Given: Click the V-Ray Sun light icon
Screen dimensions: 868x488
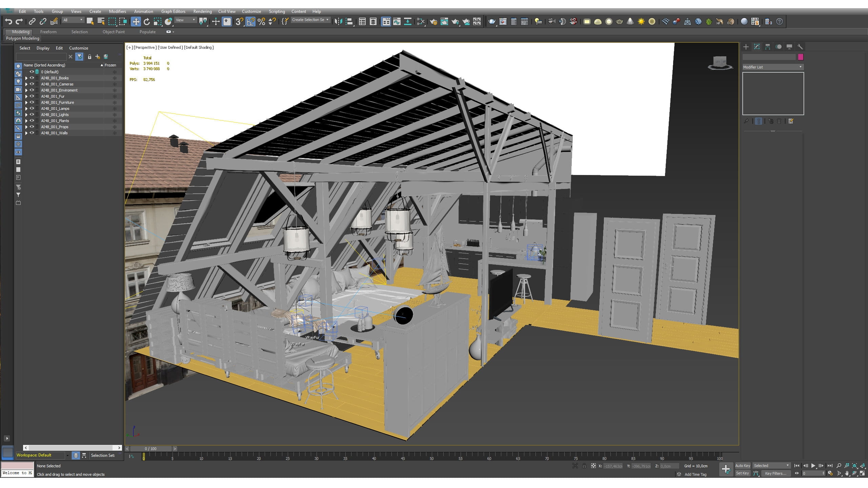Looking at the screenshot, I should (x=641, y=22).
